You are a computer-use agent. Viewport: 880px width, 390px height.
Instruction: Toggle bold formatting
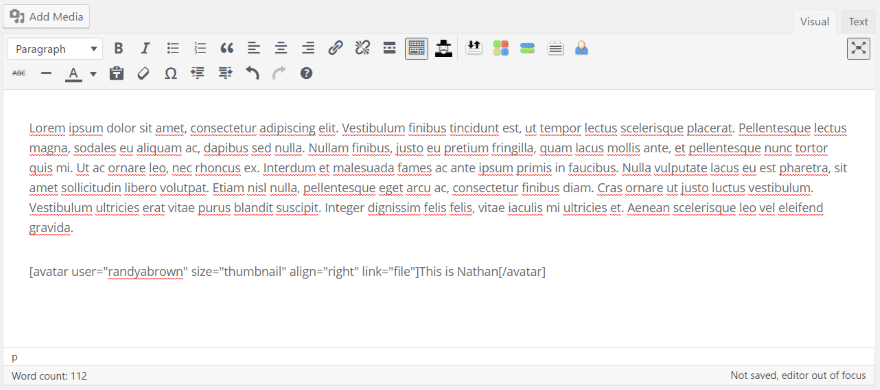point(118,49)
